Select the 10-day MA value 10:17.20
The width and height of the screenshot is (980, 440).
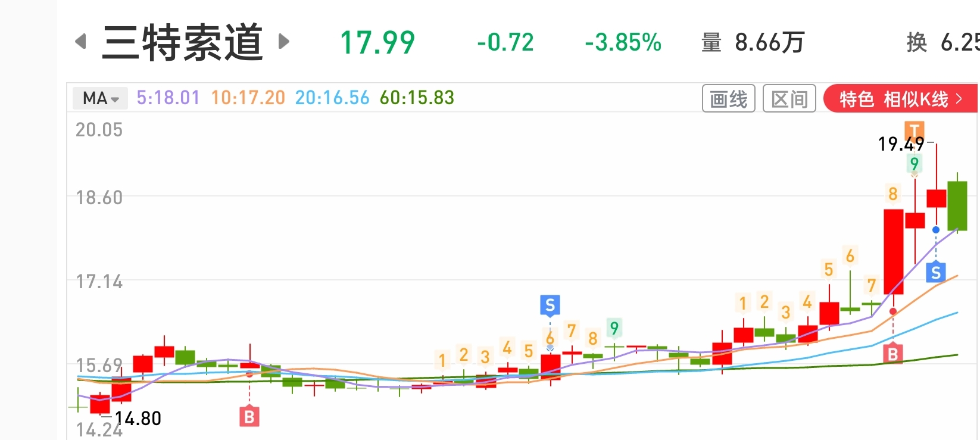248,98
